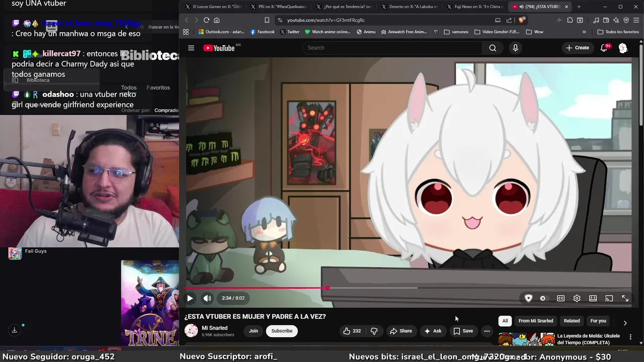Open a new browser tab
644x362 pixels.
(x=579, y=7)
